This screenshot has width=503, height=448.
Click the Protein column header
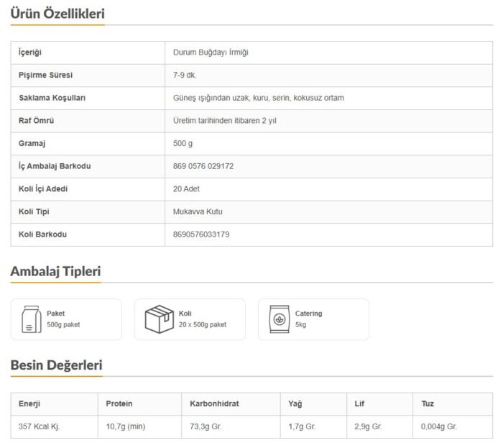119,403
